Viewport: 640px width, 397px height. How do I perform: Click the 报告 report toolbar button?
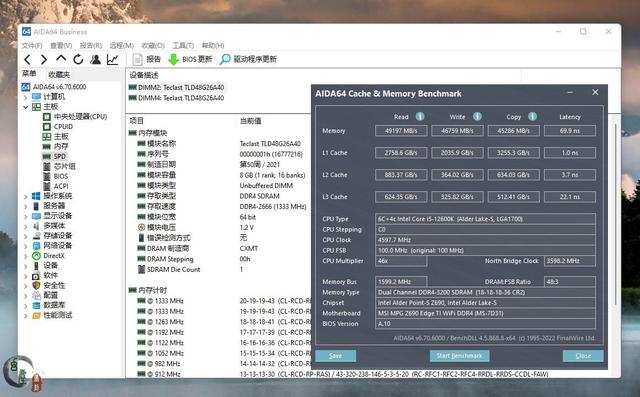[147, 60]
